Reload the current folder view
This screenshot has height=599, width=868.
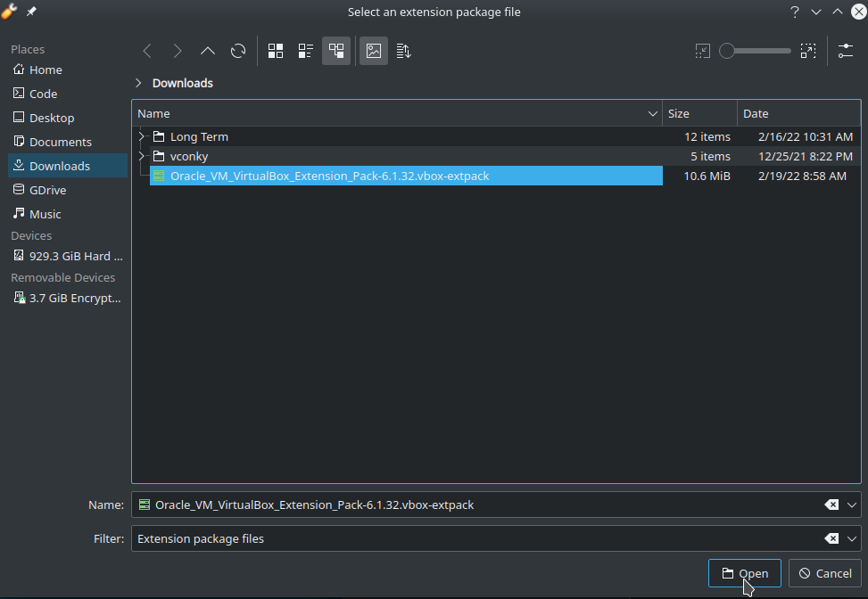pyautogui.click(x=238, y=52)
